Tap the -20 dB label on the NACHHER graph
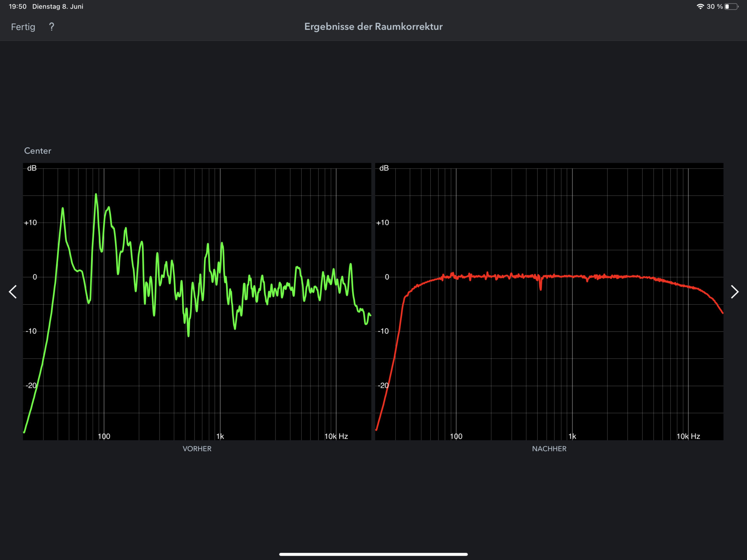This screenshot has width=747, height=560. point(383,385)
